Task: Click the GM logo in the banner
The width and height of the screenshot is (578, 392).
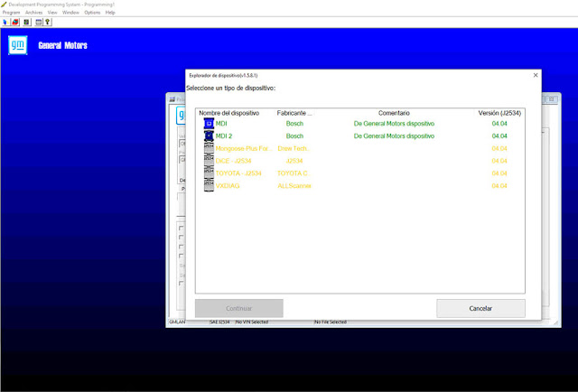Action: (18, 45)
